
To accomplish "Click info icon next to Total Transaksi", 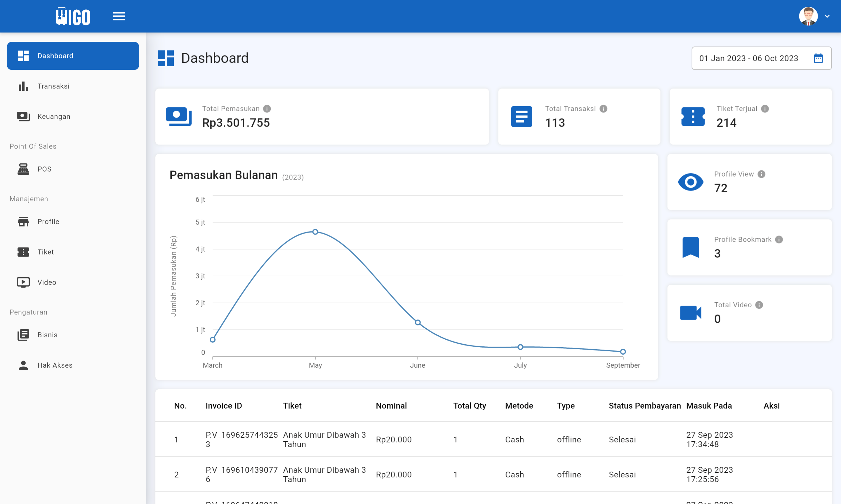I will point(603,109).
